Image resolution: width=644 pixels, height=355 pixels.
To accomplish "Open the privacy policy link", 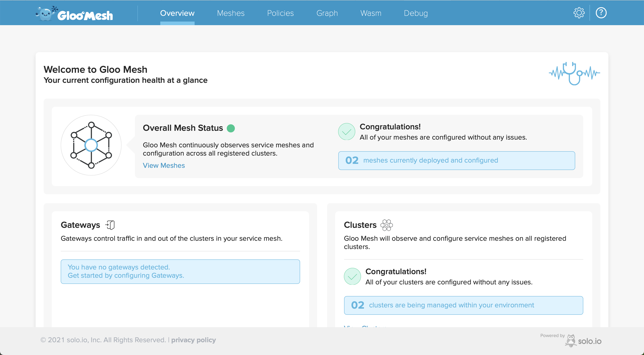I will [x=194, y=340].
